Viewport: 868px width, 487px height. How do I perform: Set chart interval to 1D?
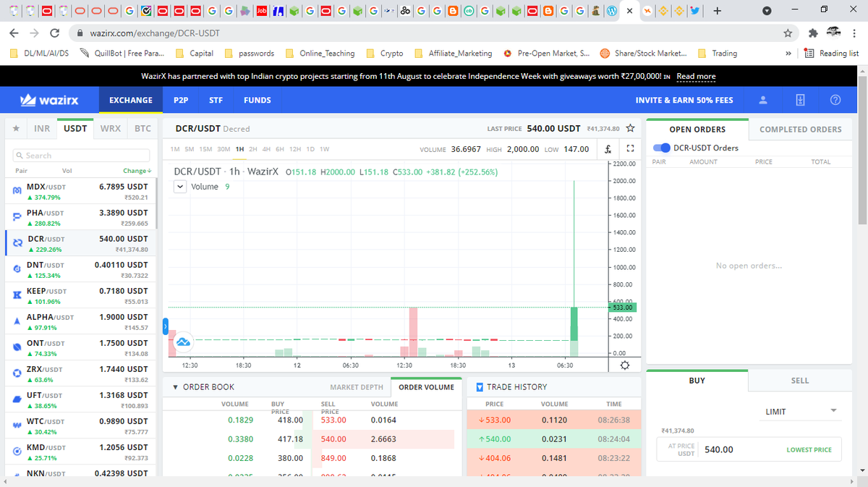[310, 149]
